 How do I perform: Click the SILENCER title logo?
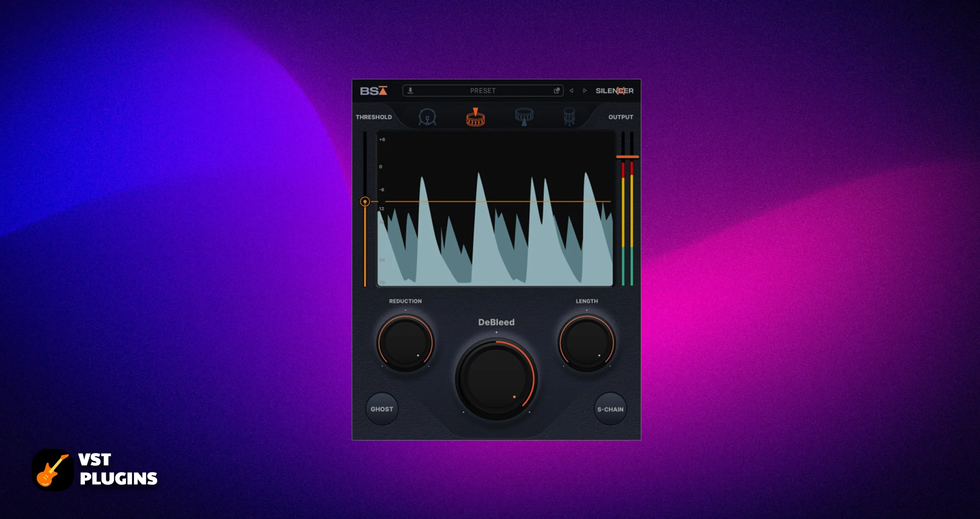[614, 91]
